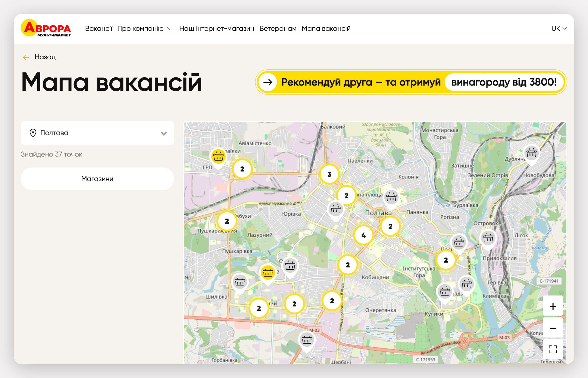Click the Аврора Мультимаркет logo
This screenshot has height=378, width=588.
pos(46,28)
